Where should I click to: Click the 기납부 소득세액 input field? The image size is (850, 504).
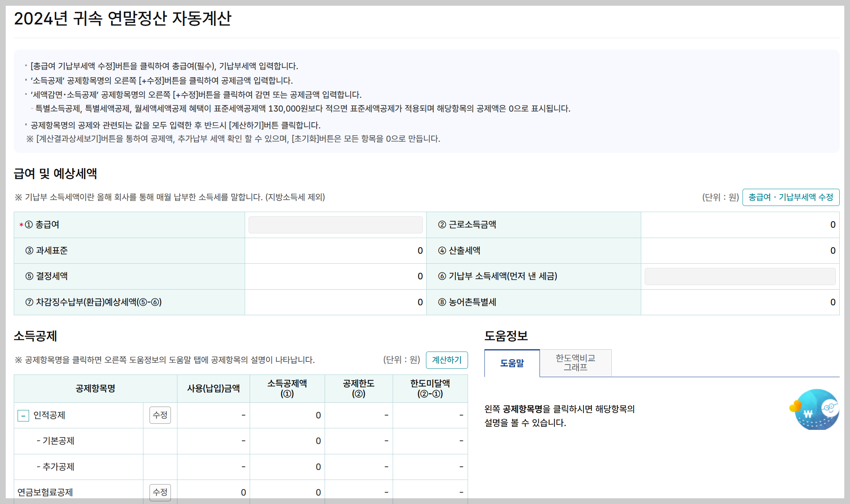tap(739, 276)
